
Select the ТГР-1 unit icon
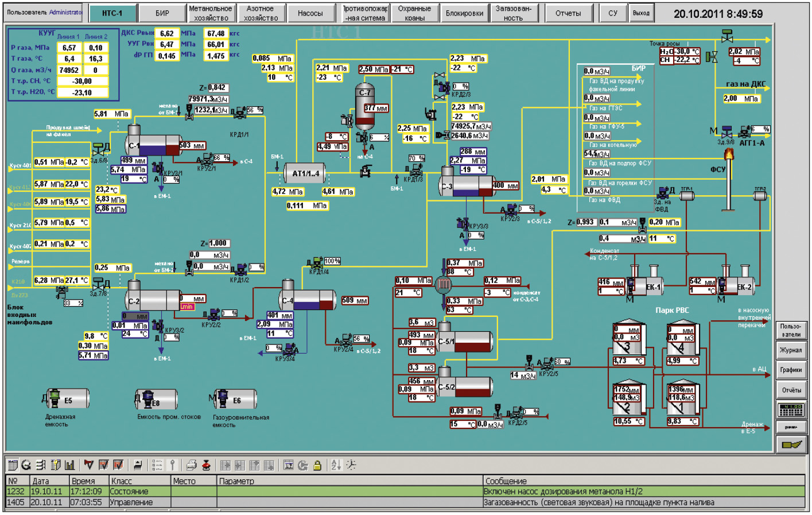pyautogui.click(x=686, y=196)
